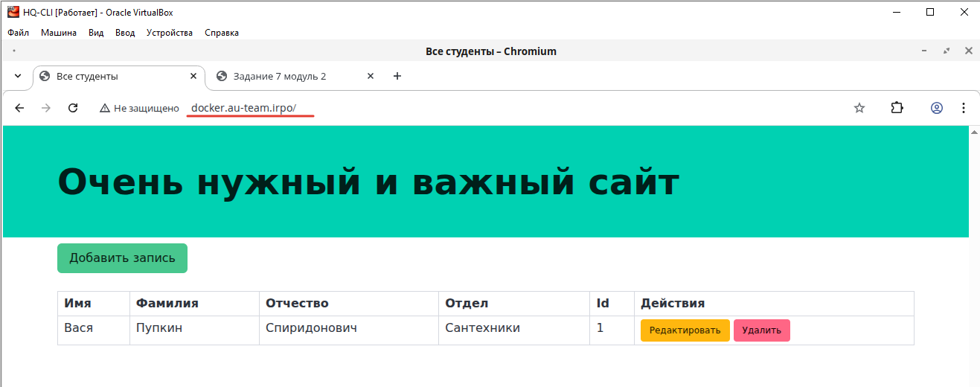Minimize the Oracle VirtualBox window

pos(897,12)
